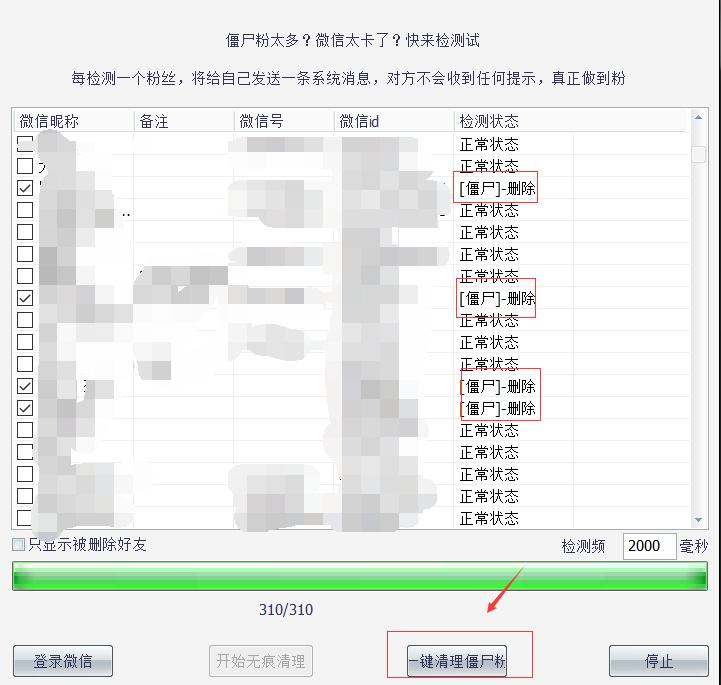
Task: Click the list's vertical scrollbar thumb
Action: click(698, 154)
